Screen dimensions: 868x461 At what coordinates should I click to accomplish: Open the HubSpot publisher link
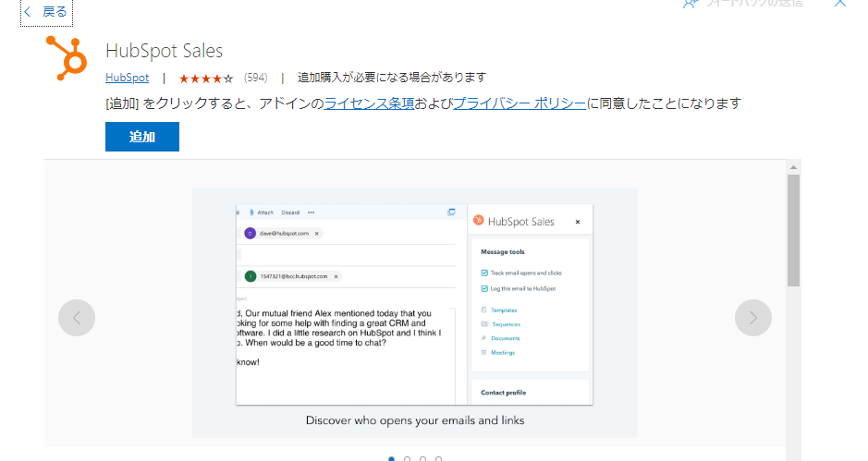[127, 78]
